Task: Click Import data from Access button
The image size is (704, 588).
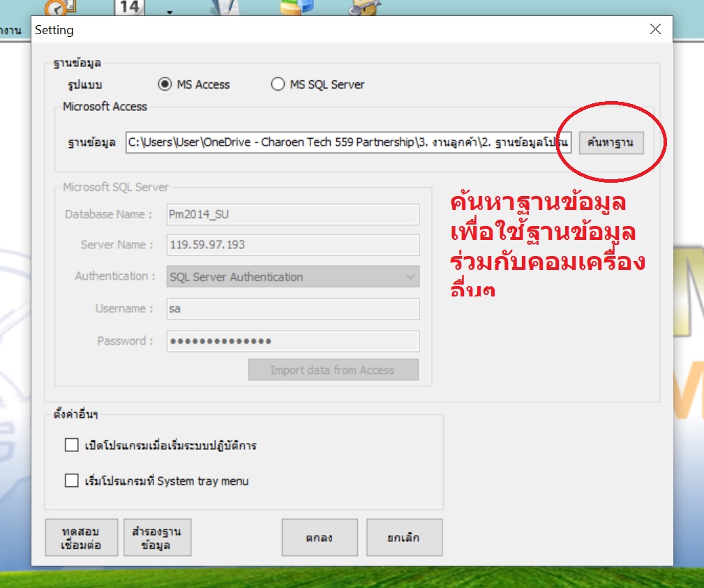Action: tap(333, 370)
